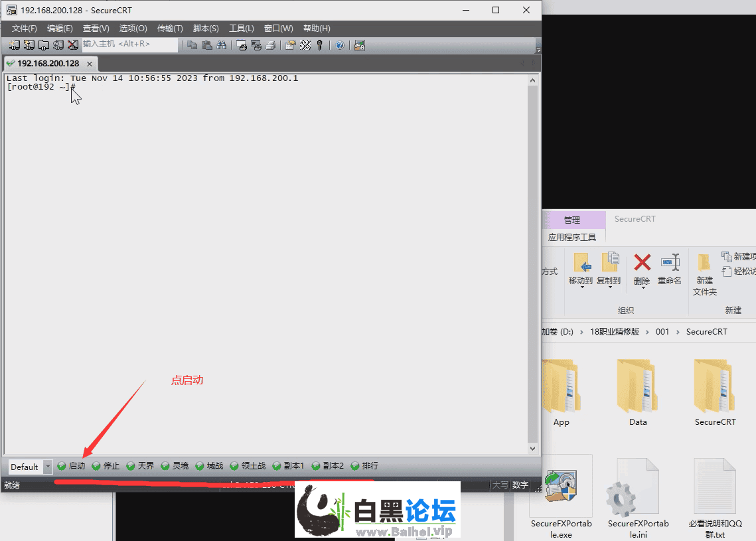Viewport: 756px width, 541px height.
Task: Click SecureCRT in Explorer address path
Action: 706,332
